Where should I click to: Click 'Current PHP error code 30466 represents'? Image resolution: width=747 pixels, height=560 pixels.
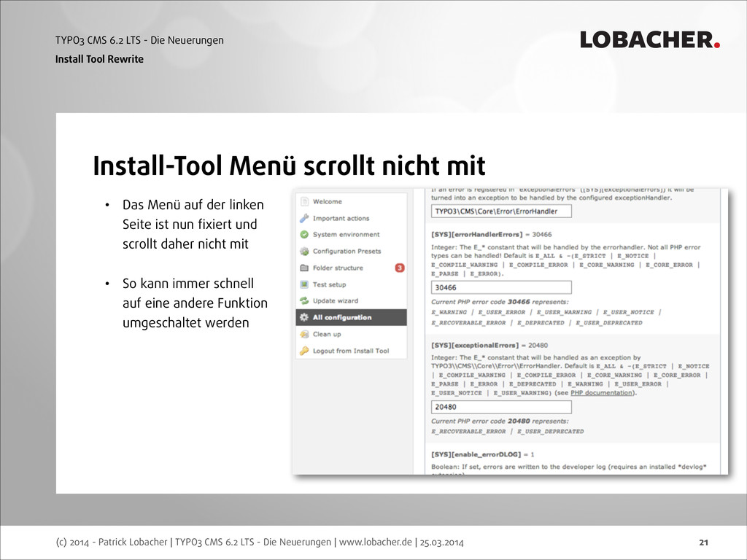[500, 302]
